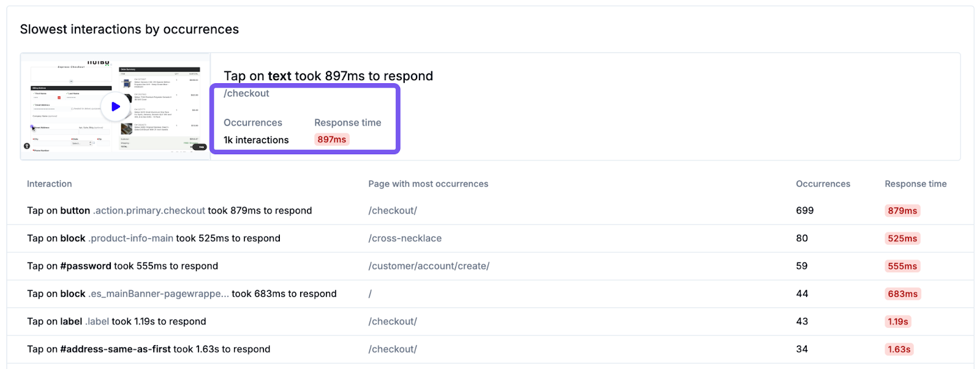980x369 pixels.
Task: Play the checkout session replay video
Action: coord(115,106)
